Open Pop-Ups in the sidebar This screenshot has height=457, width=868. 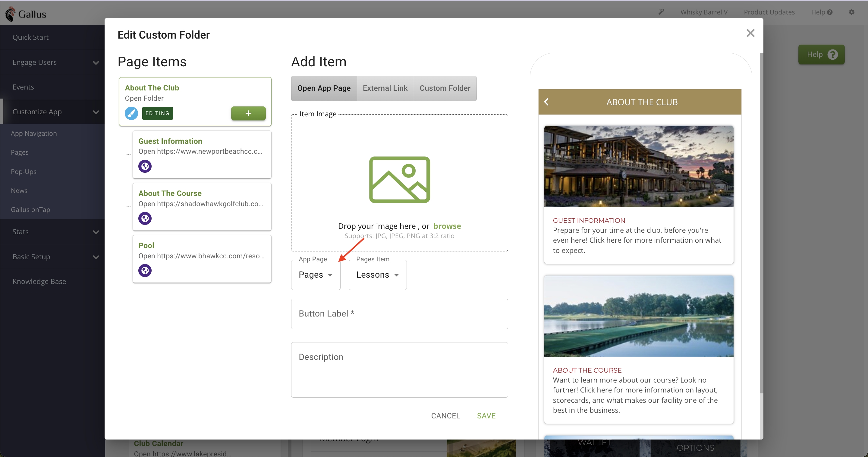(24, 172)
